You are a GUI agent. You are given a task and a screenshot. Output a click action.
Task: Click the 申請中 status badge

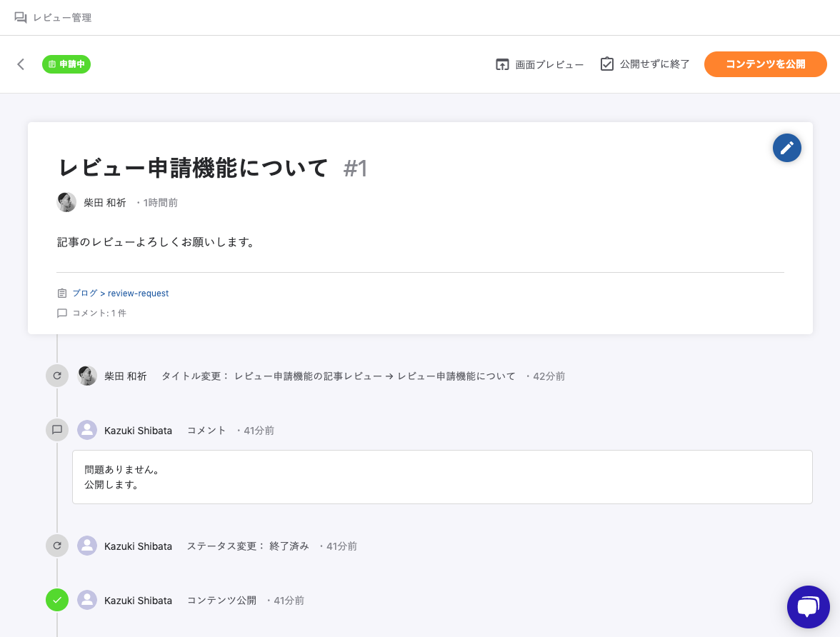66,64
